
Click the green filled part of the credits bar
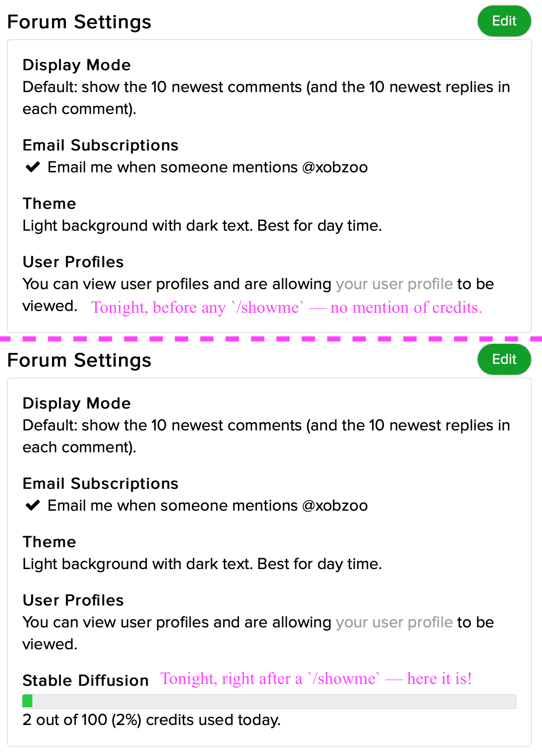[x=27, y=701]
